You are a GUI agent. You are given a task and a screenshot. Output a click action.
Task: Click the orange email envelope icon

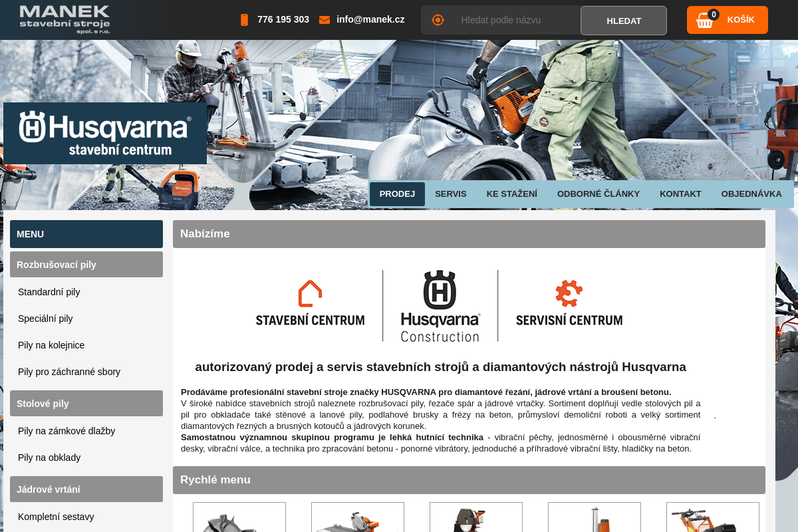(x=325, y=20)
